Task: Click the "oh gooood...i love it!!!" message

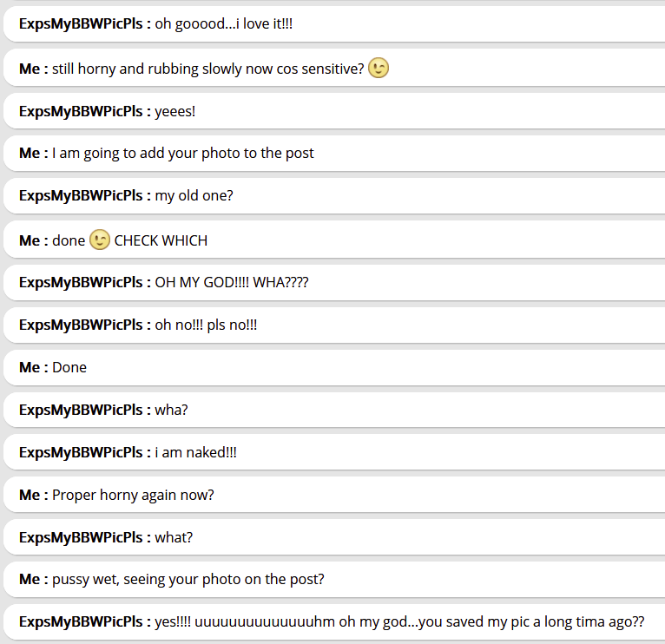Action: pyautogui.click(x=223, y=24)
